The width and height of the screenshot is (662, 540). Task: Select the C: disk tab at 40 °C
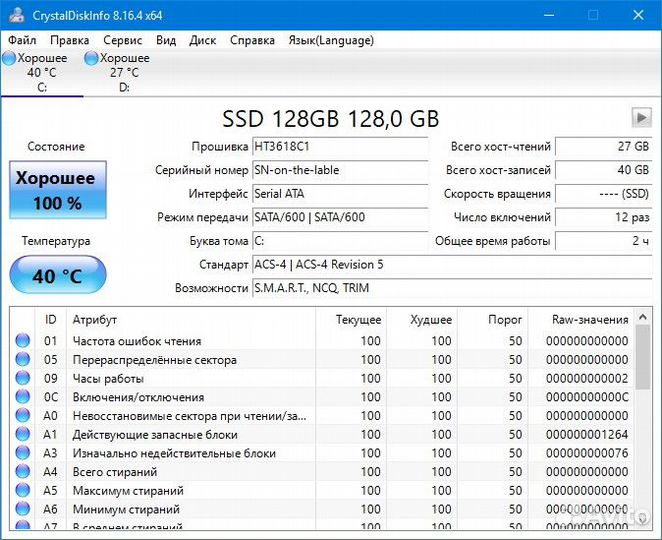tap(42, 73)
